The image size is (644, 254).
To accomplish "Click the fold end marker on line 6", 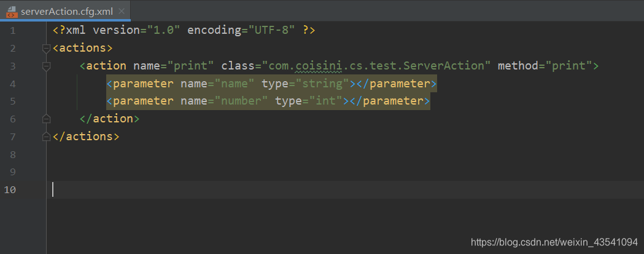I will click(x=47, y=119).
